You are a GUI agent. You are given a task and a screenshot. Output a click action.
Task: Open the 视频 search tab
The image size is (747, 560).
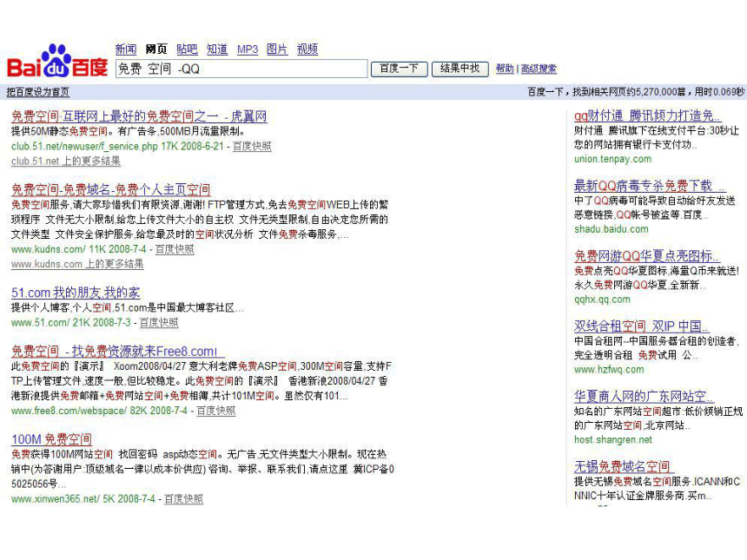[307, 49]
